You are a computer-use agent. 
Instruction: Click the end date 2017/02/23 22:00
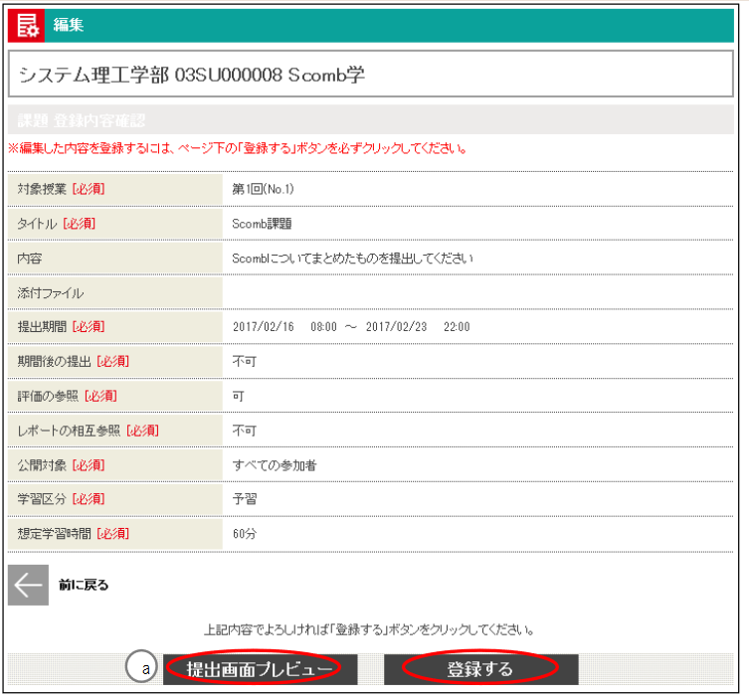tap(417, 326)
